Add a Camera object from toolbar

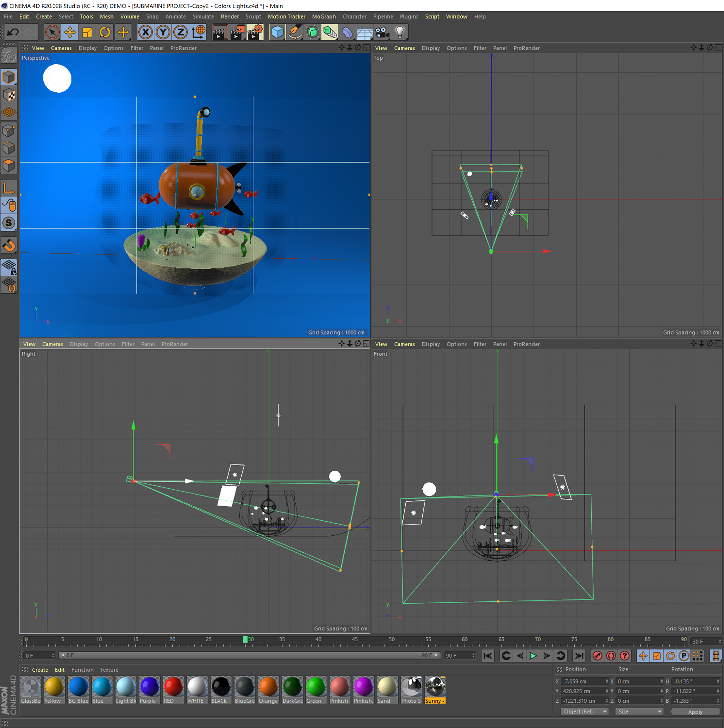[382, 32]
